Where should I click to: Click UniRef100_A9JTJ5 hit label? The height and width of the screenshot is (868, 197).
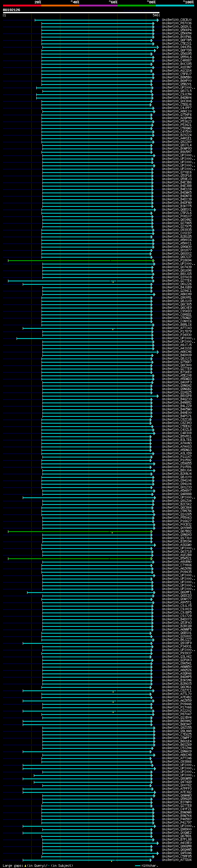tap(176, 345)
